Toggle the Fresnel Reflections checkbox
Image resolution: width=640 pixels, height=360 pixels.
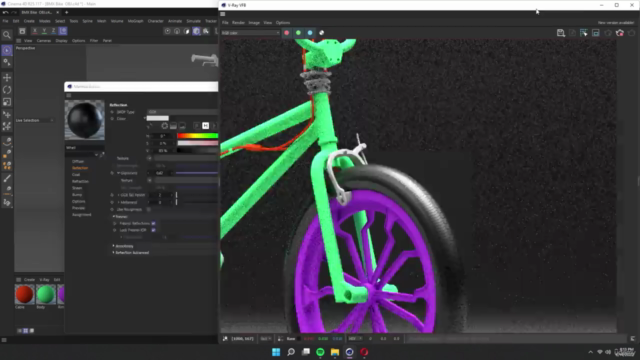pyautogui.click(x=153, y=223)
